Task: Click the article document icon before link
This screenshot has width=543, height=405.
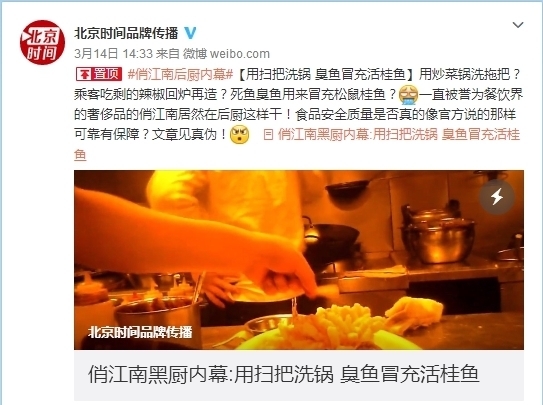Action: (x=268, y=135)
